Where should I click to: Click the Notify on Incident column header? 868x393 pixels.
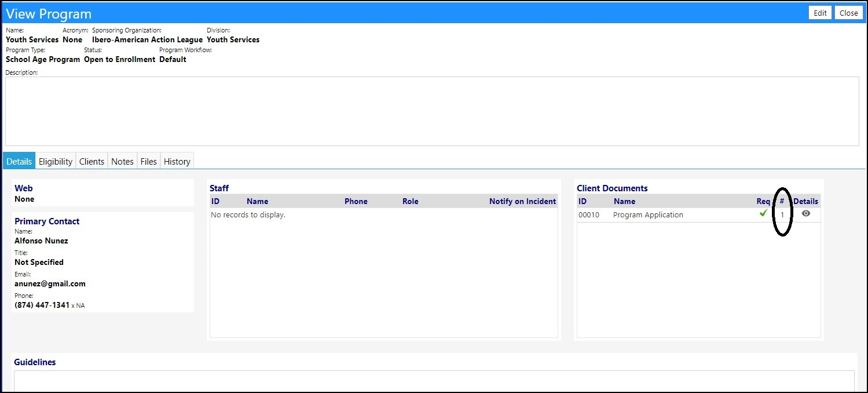tap(522, 201)
